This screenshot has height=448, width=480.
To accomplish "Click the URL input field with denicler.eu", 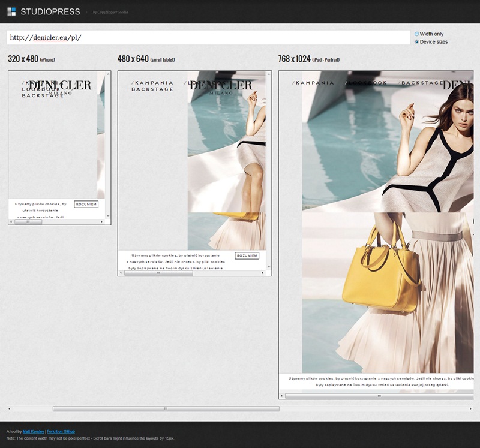I will tap(208, 37).
